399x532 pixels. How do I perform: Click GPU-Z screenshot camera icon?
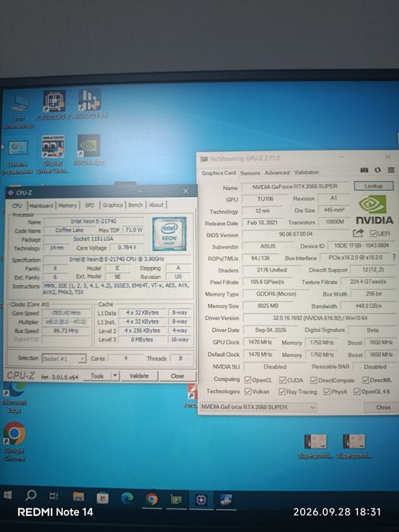(x=364, y=170)
